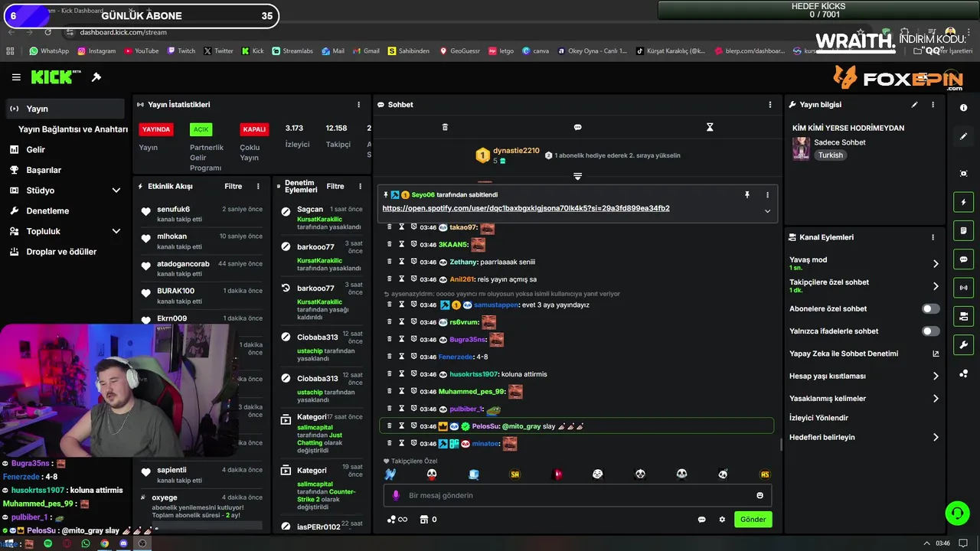Expand the pinned message with its chevron
980x551 pixels.
coord(767,211)
